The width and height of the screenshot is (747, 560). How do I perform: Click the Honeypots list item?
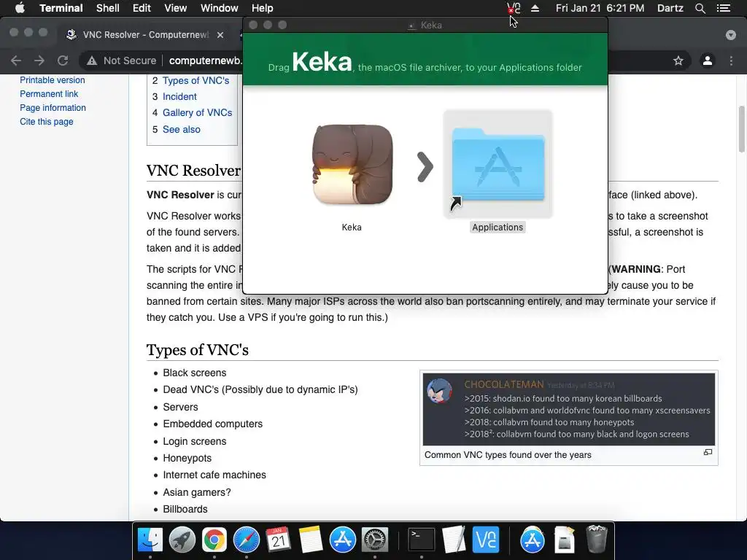coord(187,458)
